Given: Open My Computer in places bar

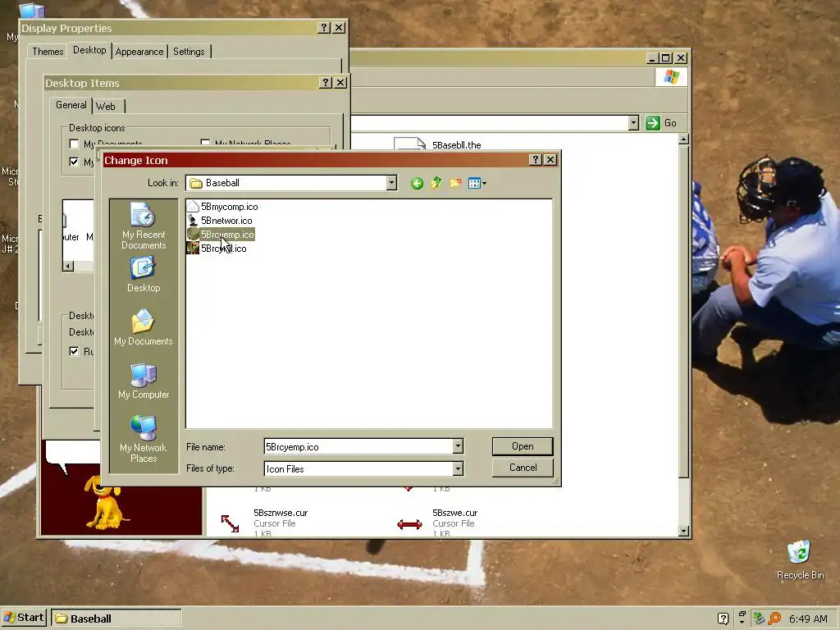Looking at the screenshot, I should coord(143,381).
